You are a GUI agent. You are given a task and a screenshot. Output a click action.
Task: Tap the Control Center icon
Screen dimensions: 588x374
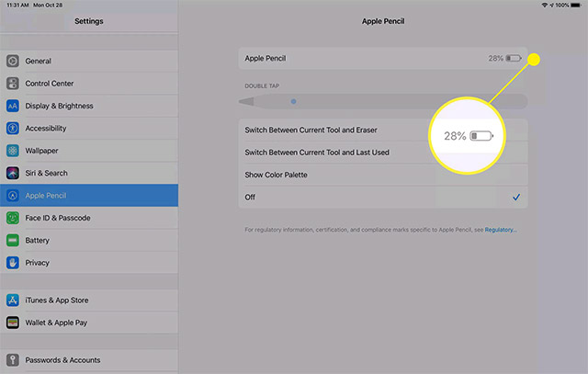14,84
